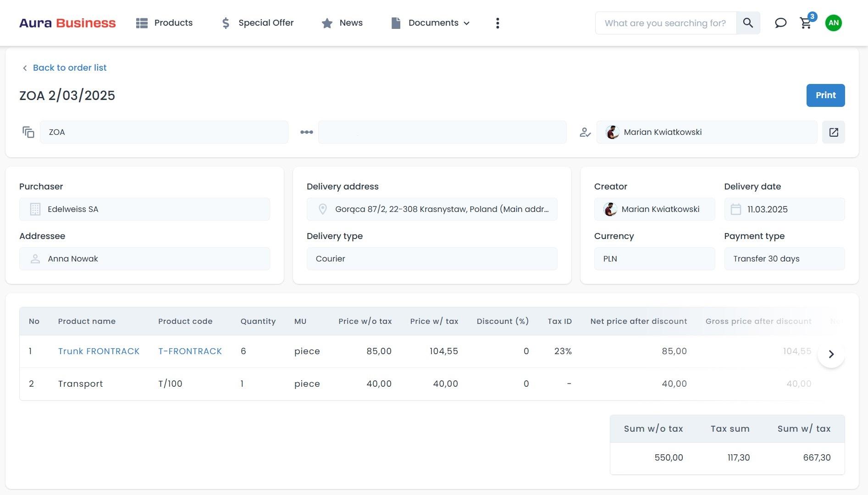Click the PLN currency field

coord(654,259)
